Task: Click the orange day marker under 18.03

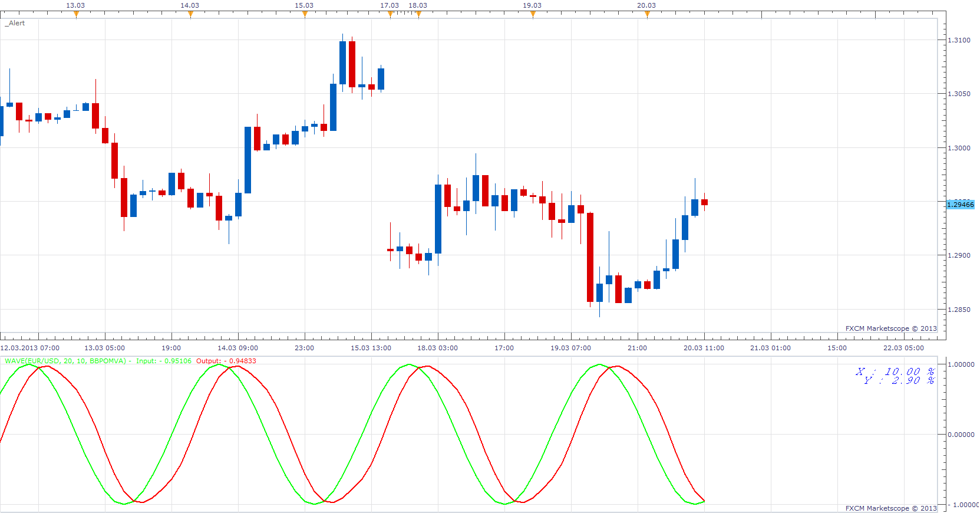Action: [418, 15]
